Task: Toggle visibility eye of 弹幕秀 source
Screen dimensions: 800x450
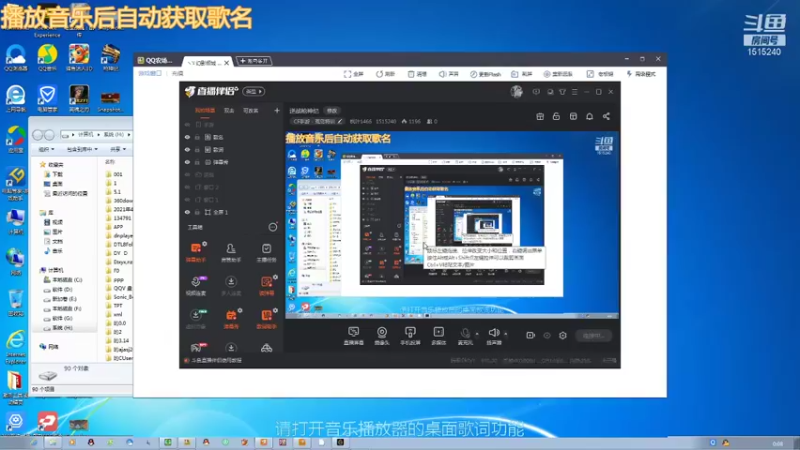Action: point(187,162)
